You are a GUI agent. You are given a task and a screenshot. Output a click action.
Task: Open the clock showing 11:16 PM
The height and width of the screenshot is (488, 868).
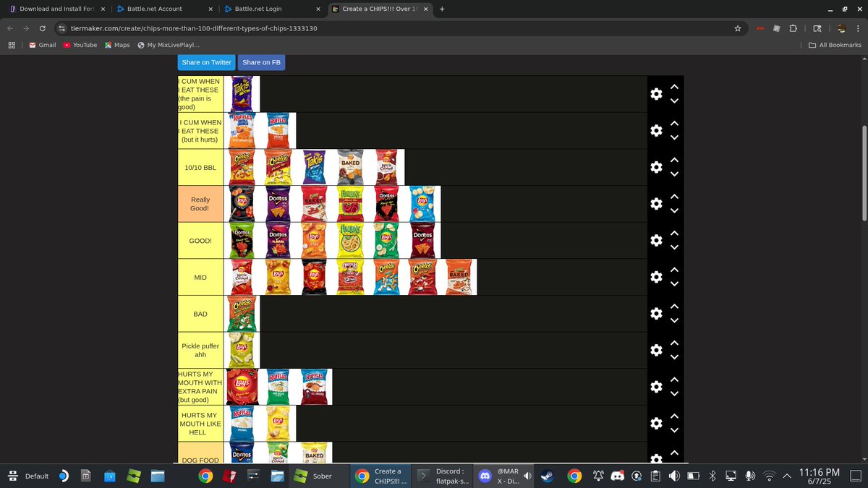tap(819, 476)
